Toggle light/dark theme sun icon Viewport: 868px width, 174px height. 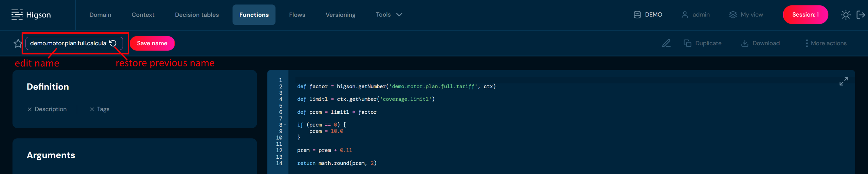pyautogui.click(x=846, y=15)
